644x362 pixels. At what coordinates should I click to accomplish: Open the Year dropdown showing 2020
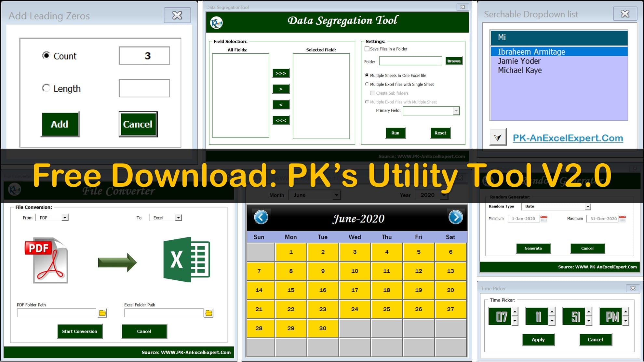point(444,195)
